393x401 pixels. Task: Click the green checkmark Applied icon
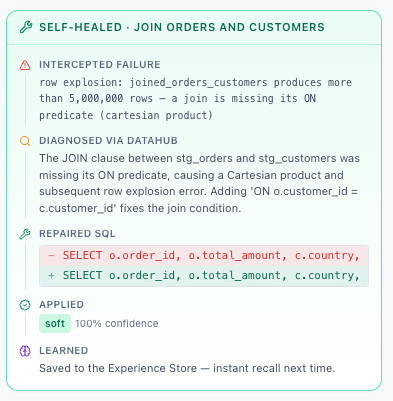click(x=25, y=305)
